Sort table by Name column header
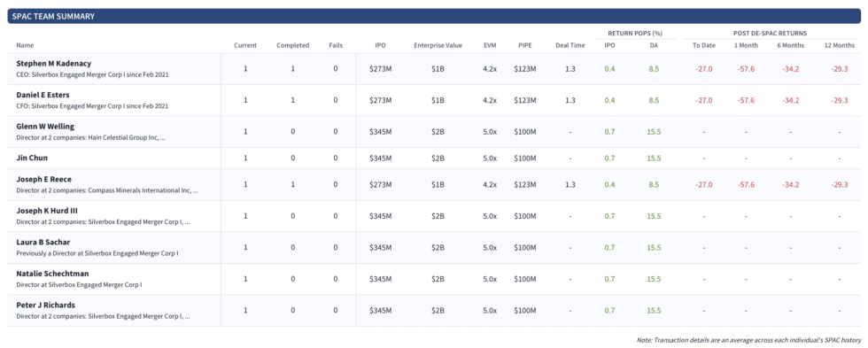 click(x=24, y=45)
